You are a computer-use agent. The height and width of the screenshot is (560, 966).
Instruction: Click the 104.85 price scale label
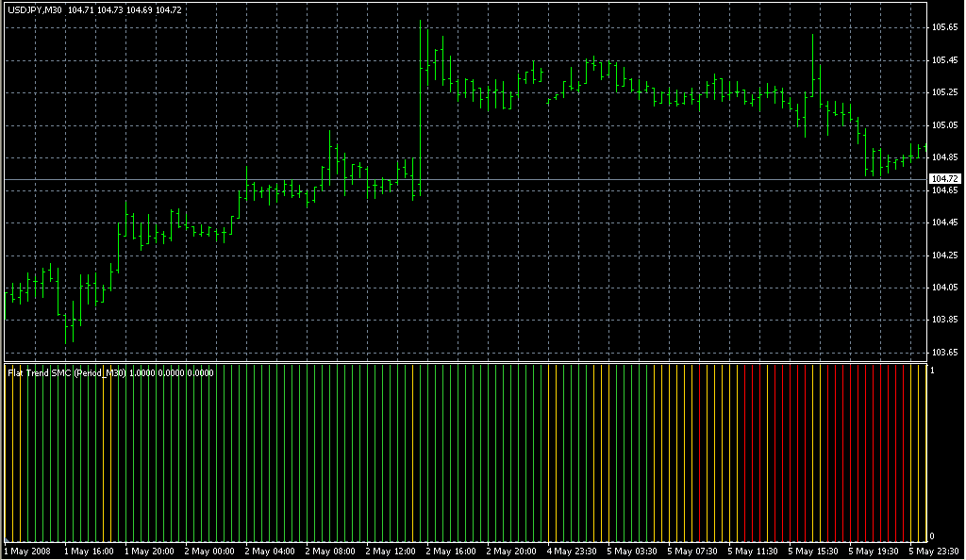944,157
